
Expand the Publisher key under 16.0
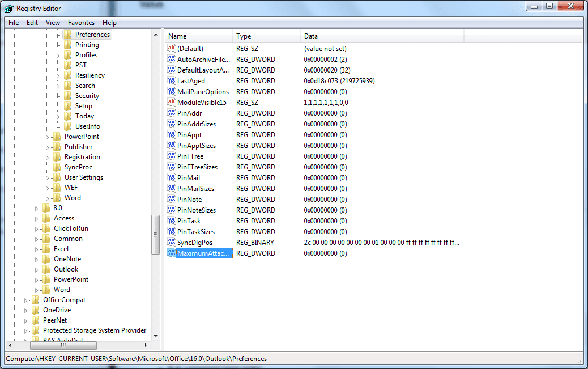click(47, 147)
